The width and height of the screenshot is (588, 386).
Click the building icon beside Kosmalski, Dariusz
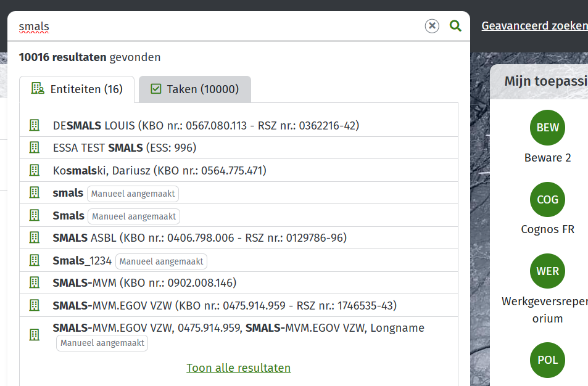pos(35,170)
